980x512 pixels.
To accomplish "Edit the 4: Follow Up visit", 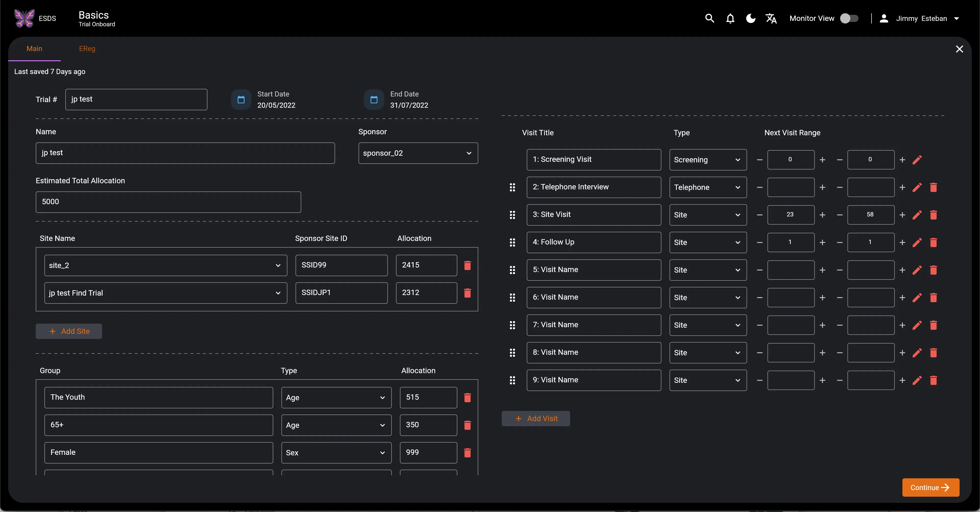I will 917,242.
